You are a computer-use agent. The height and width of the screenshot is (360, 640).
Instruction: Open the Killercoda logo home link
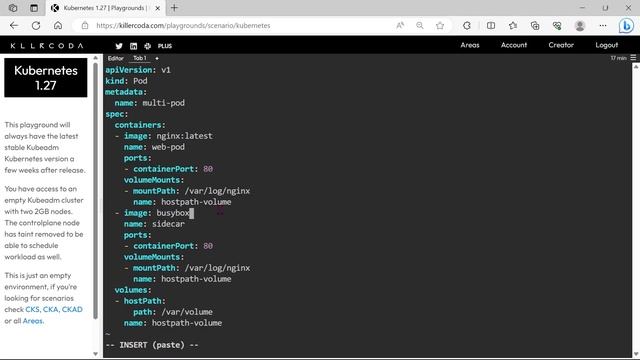[x=47, y=46]
